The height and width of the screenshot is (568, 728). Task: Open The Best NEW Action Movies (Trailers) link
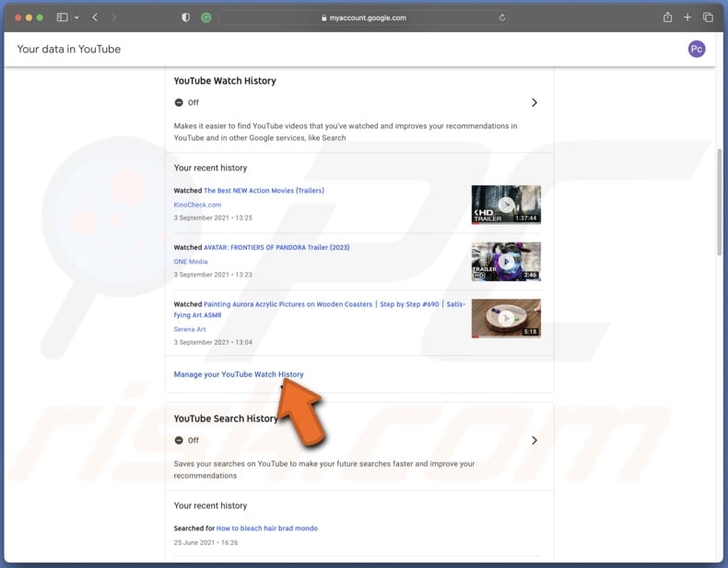[x=264, y=191]
